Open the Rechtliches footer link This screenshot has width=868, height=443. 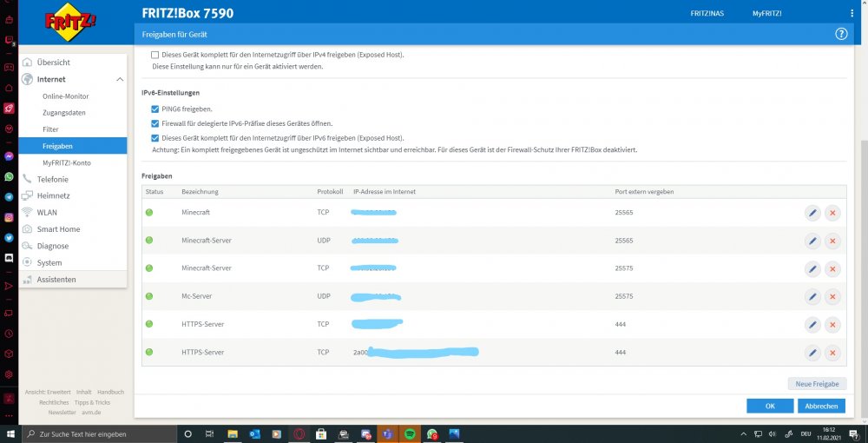coord(54,402)
